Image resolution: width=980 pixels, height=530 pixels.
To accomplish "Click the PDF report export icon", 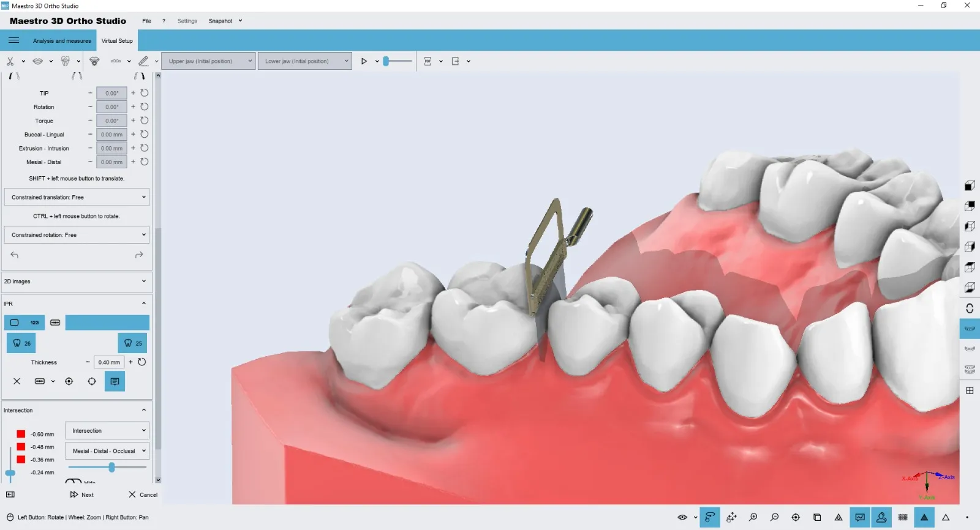I will point(428,61).
